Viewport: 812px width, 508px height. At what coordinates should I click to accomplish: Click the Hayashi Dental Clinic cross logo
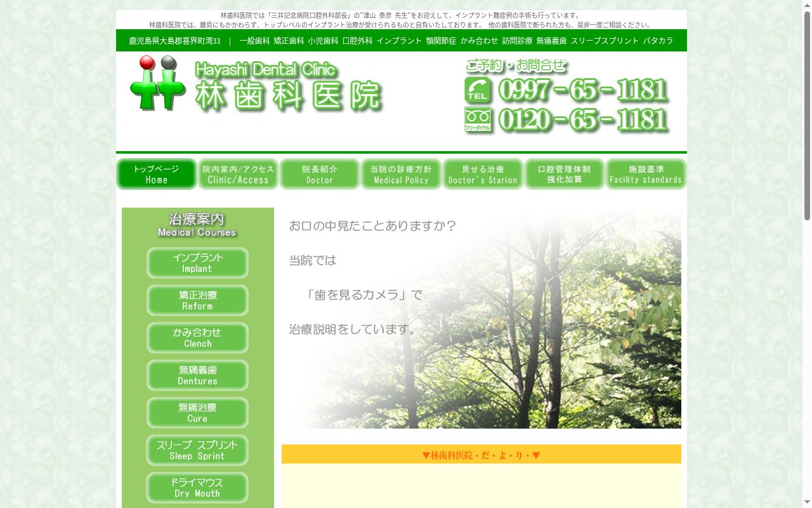[157, 83]
